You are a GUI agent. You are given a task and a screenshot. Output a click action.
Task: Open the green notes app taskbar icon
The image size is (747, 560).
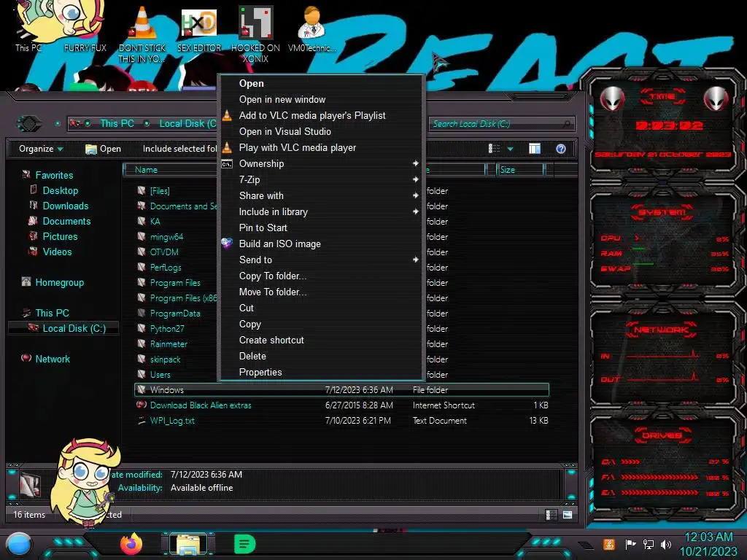(x=245, y=544)
